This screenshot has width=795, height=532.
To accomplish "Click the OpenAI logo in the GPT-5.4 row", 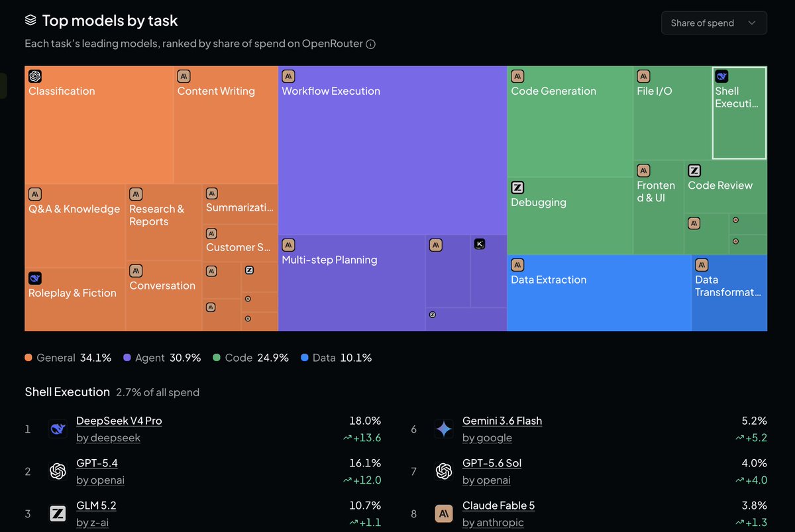I will coord(58,471).
